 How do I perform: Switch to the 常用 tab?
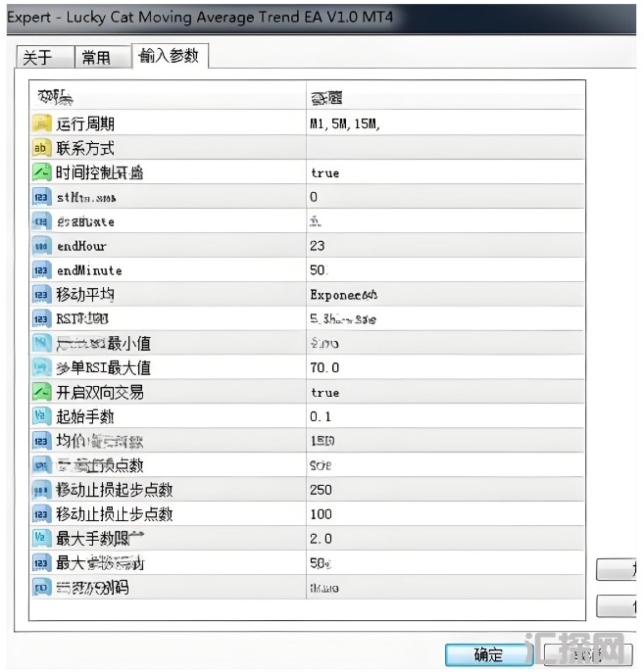(96, 58)
